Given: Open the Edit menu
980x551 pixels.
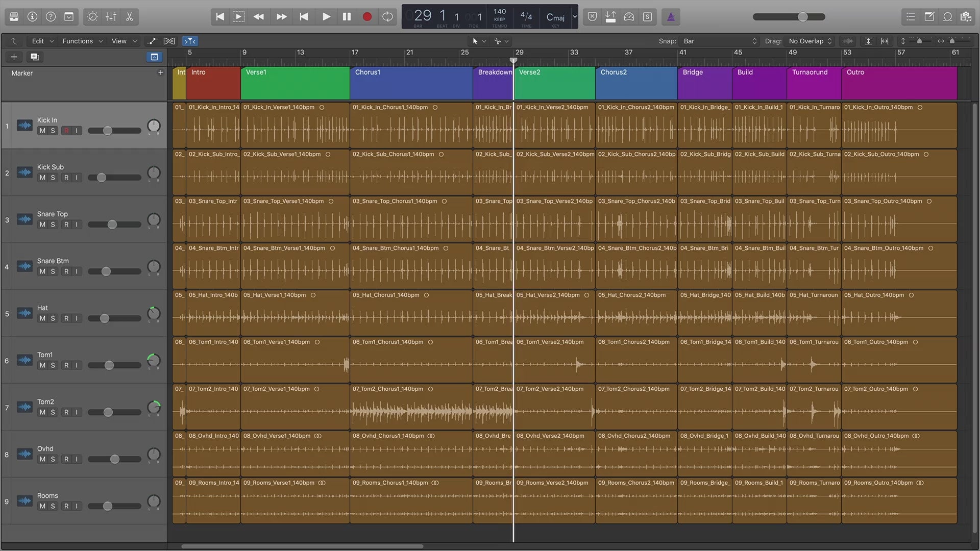Looking at the screenshot, I should 42,41.
